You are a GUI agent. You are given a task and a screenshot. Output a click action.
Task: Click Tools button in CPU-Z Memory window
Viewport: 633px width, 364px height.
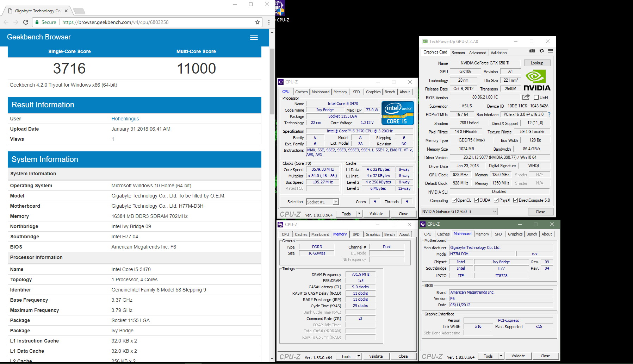click(346, 356)
